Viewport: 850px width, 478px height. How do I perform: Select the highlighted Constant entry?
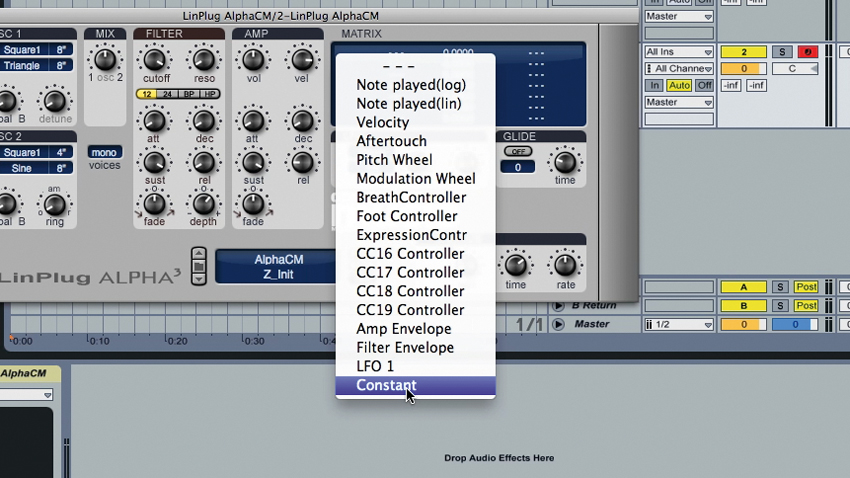[415, 385]
